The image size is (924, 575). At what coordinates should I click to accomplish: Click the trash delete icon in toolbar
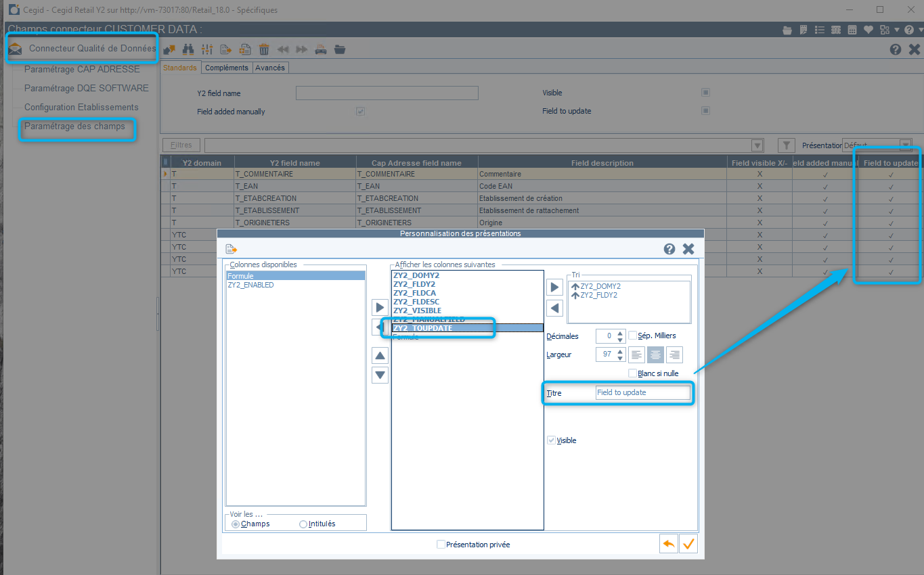pyautogui.click(x=264, y=49)
